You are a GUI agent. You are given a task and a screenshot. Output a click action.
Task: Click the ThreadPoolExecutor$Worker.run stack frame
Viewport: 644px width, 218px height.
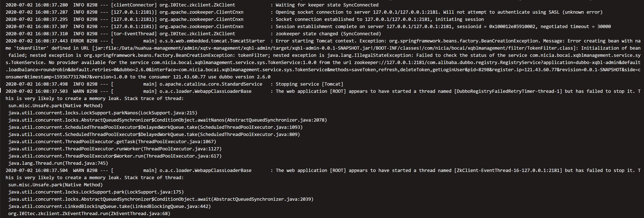[115, 156]
